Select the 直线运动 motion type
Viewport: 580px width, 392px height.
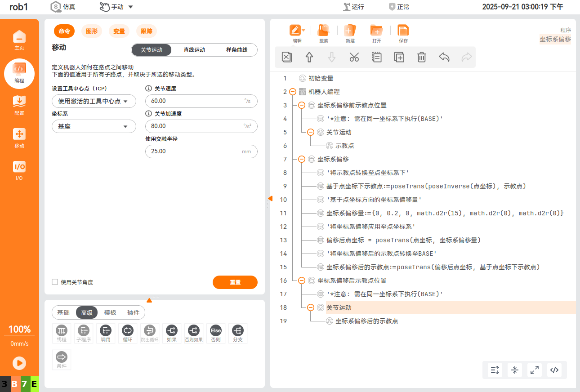pos(194,50)
